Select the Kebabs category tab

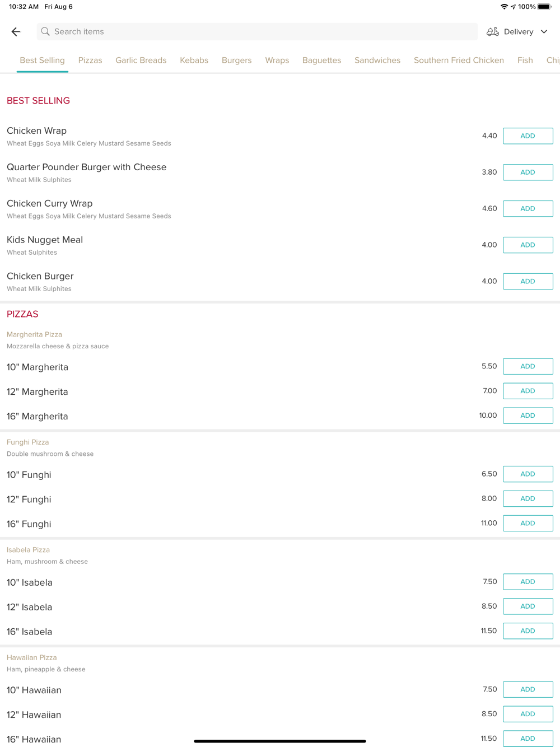click(x=194, y=60)
